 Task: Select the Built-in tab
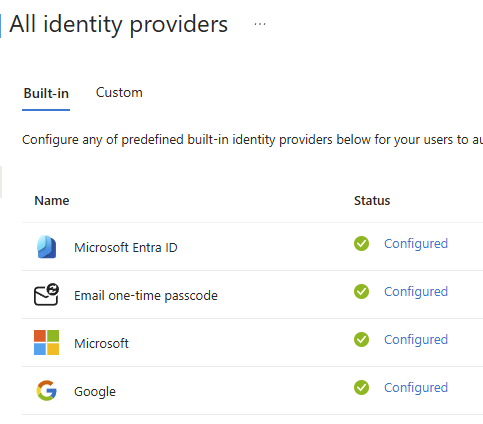[x=46, y=93]
